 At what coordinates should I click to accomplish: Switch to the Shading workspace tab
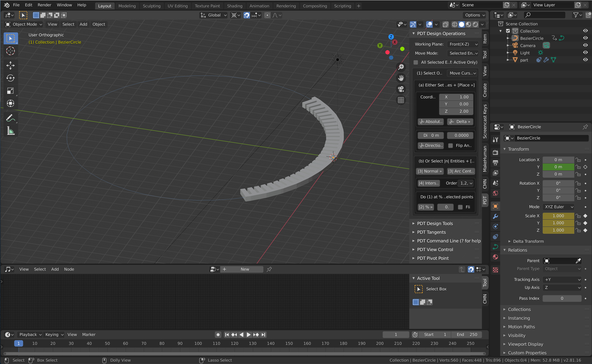point(235,6)
